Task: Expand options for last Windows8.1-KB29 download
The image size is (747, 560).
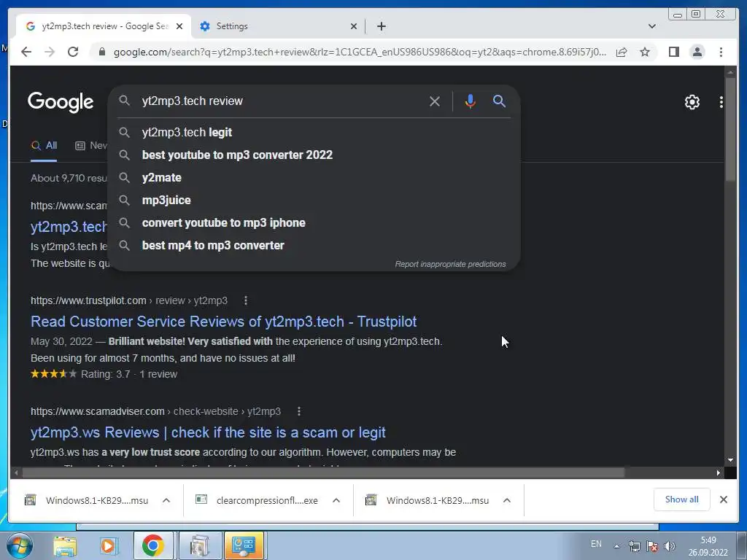Action: coord(507,500)
